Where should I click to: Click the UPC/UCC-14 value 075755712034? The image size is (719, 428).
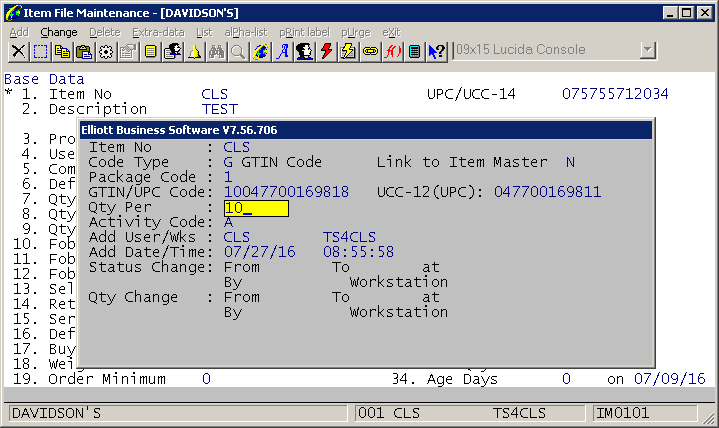tap(615, 94)
